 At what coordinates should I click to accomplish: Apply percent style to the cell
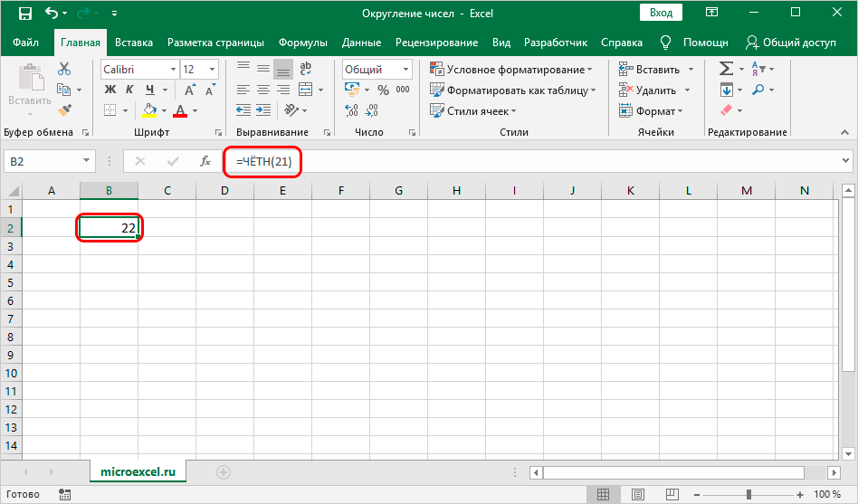(383, 90)
